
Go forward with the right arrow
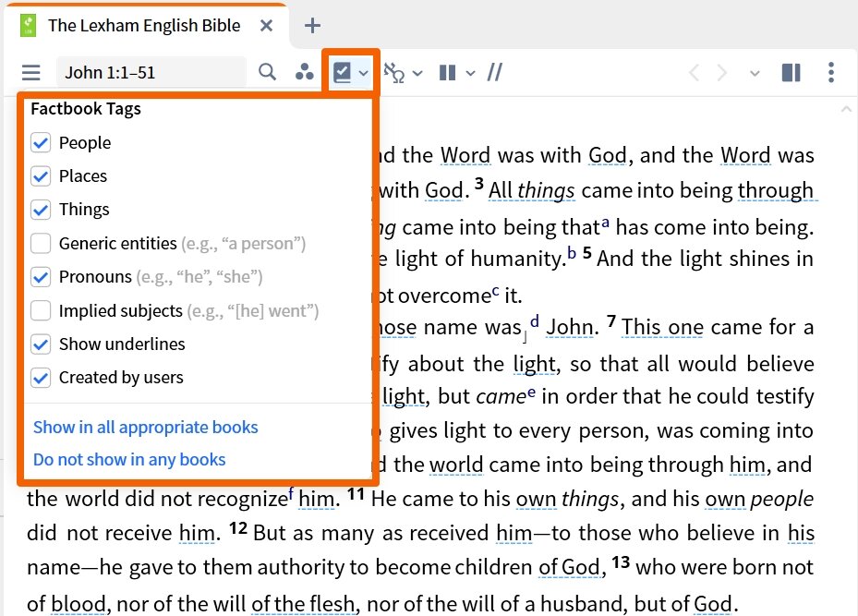pyautogui.click(x=722, y=72)
